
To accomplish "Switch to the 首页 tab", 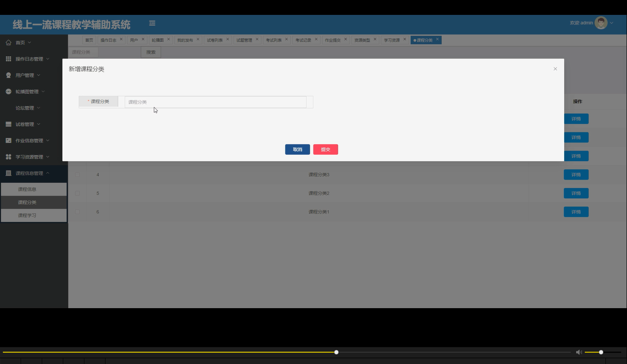I will (89, 40).
